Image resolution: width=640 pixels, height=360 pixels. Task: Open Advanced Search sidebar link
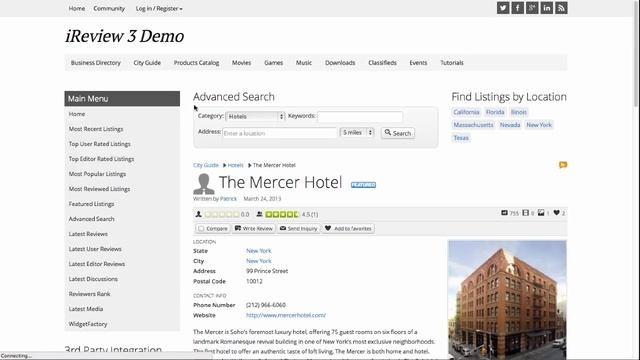click(x=91, y=219)
